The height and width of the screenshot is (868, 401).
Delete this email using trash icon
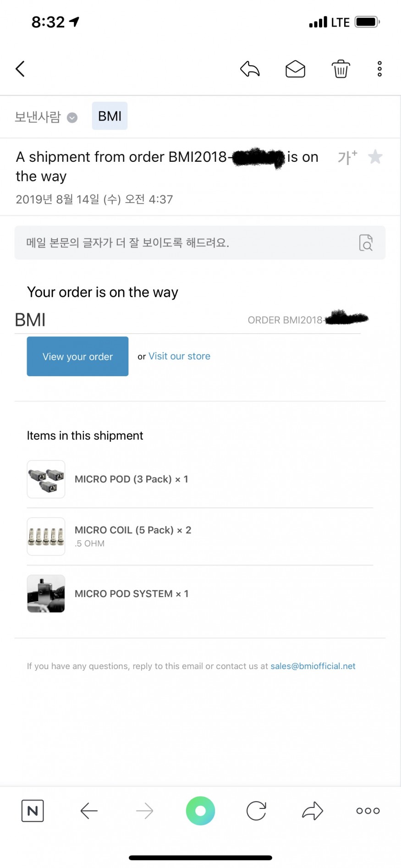[x=341, y=69]
